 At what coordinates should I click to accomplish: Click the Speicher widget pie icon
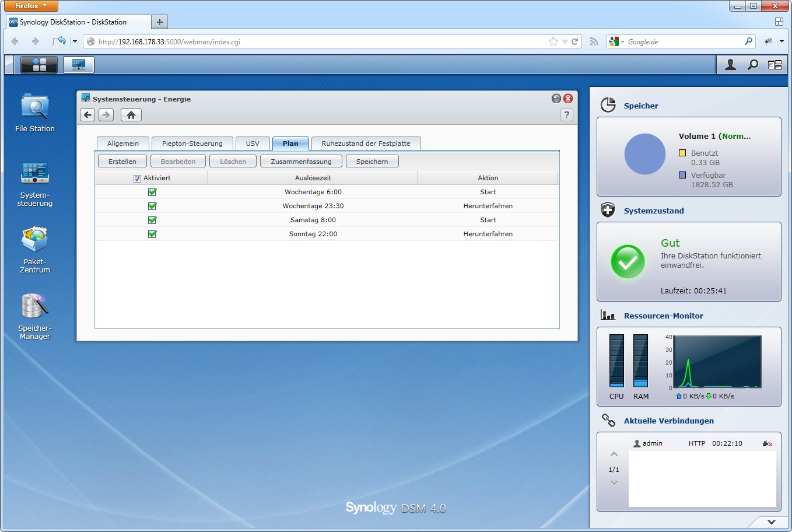608,105
